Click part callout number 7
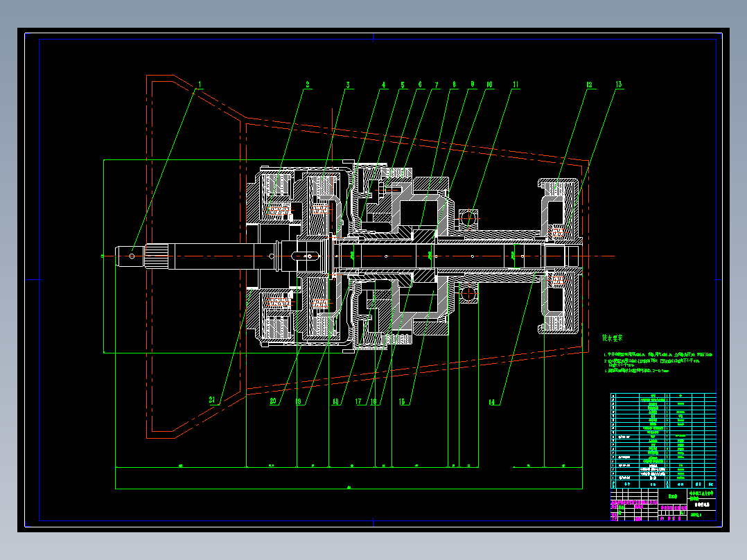Screen dimensions: 747x560 (x=437, y=85)
